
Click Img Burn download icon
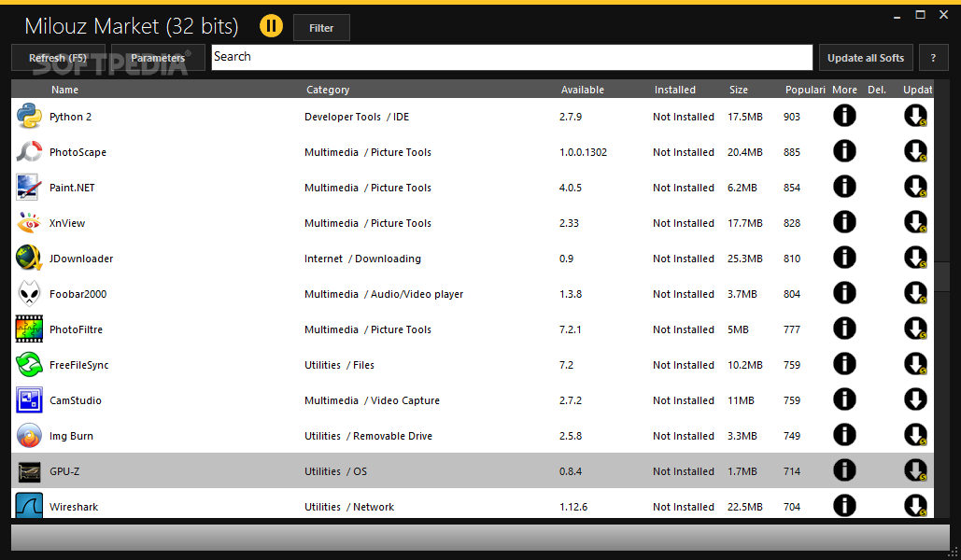915,436
